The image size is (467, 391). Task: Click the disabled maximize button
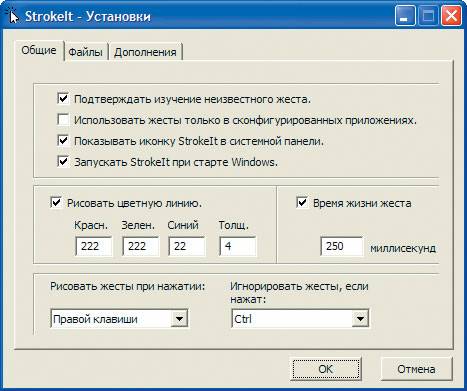(428, 16)
